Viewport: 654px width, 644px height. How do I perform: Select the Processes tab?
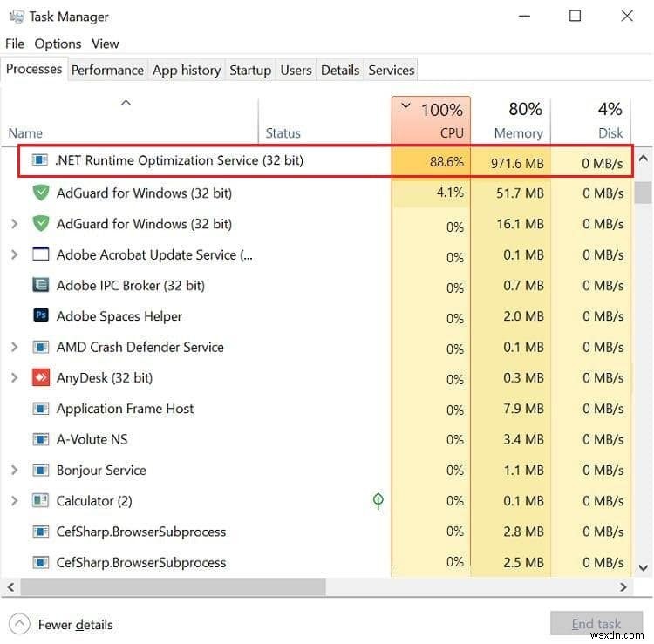tap(34, 69)
